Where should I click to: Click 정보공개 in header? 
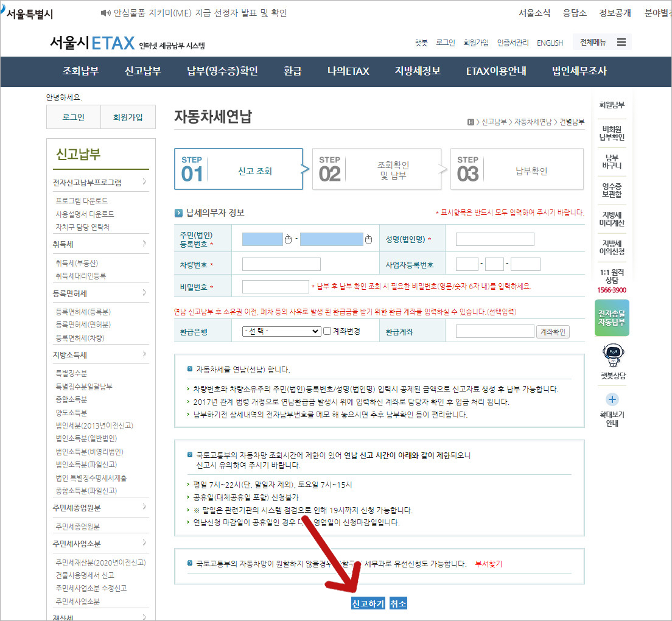tap(615, 13)
